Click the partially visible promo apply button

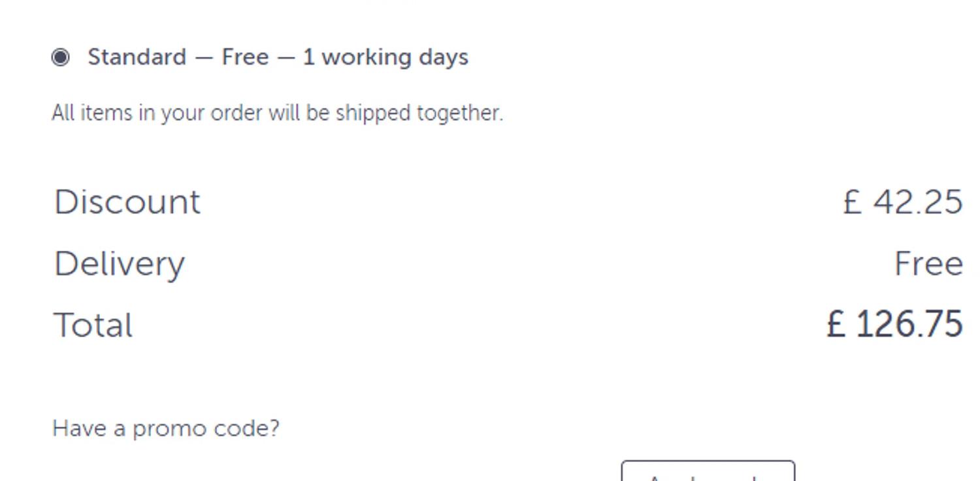tap(708, 471)
